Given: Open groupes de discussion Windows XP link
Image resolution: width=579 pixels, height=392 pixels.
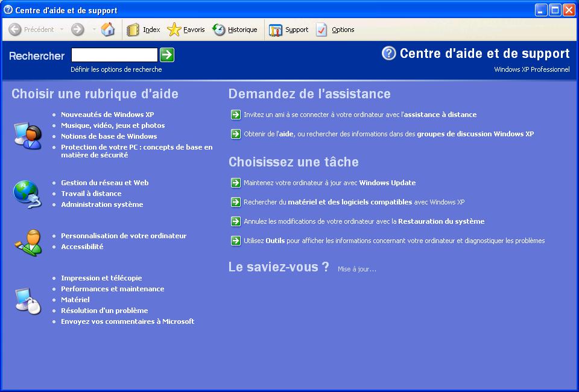Looking at the screenshot, I should click(389, 134).
